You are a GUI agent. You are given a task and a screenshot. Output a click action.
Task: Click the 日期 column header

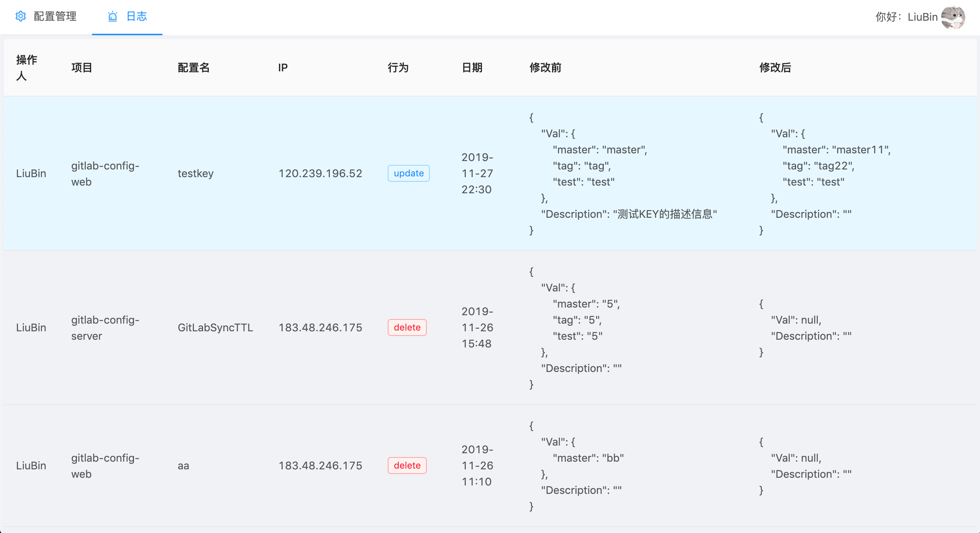(x=472, y=67)
